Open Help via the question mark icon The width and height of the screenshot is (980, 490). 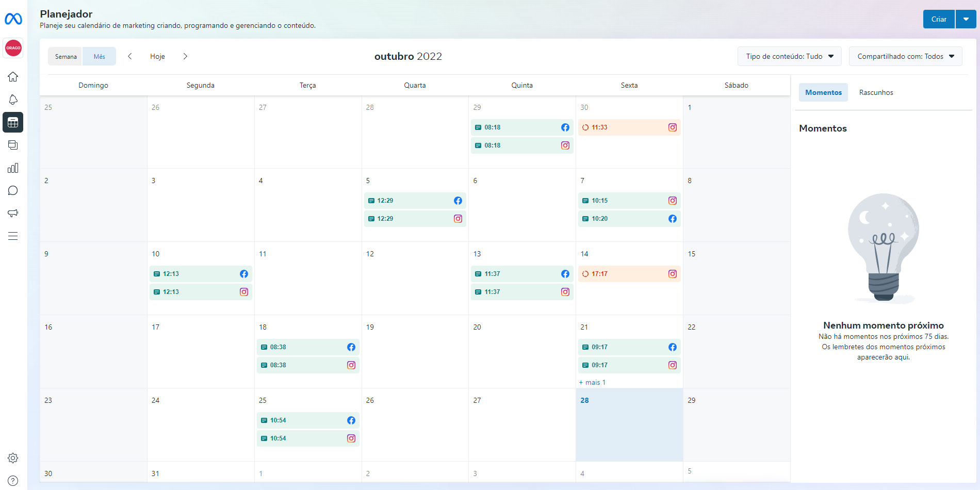pyautogui.click(x=13, y=480)
